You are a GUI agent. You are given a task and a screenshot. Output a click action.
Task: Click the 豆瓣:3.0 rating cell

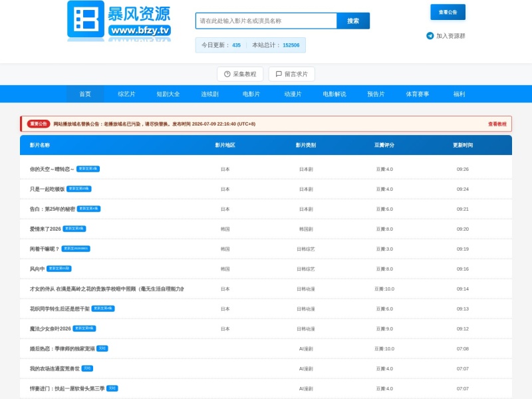click(384, 249)
